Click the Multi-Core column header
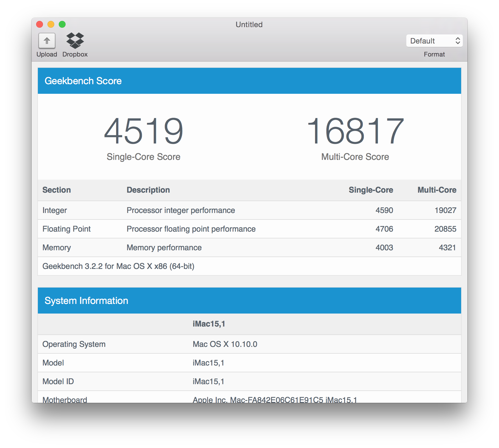This screenshot has height=448, width=499. click(x=437, y=190)
